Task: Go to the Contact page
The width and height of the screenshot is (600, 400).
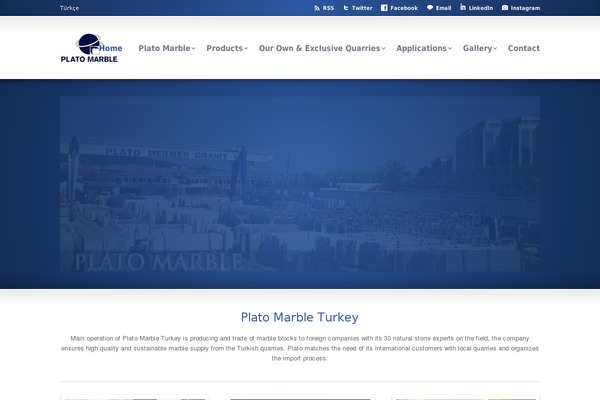Action: point(524,48)
